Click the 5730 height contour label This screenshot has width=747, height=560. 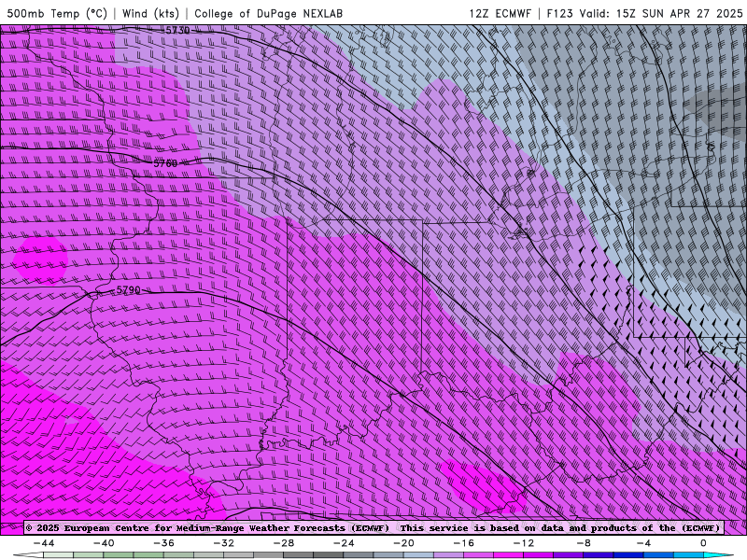click(x=177, y=31)
